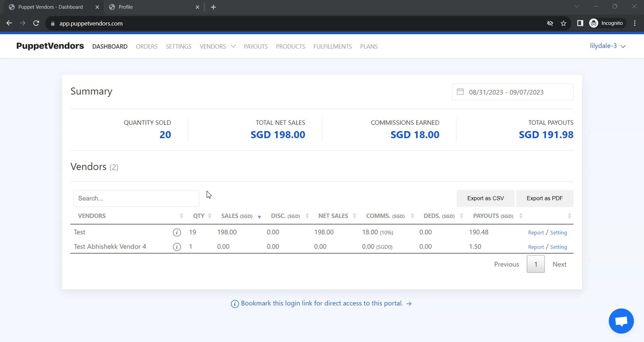Screen dimensions: 644x342
Task: Go to the Orders menu
Action: tap(146, 47)
